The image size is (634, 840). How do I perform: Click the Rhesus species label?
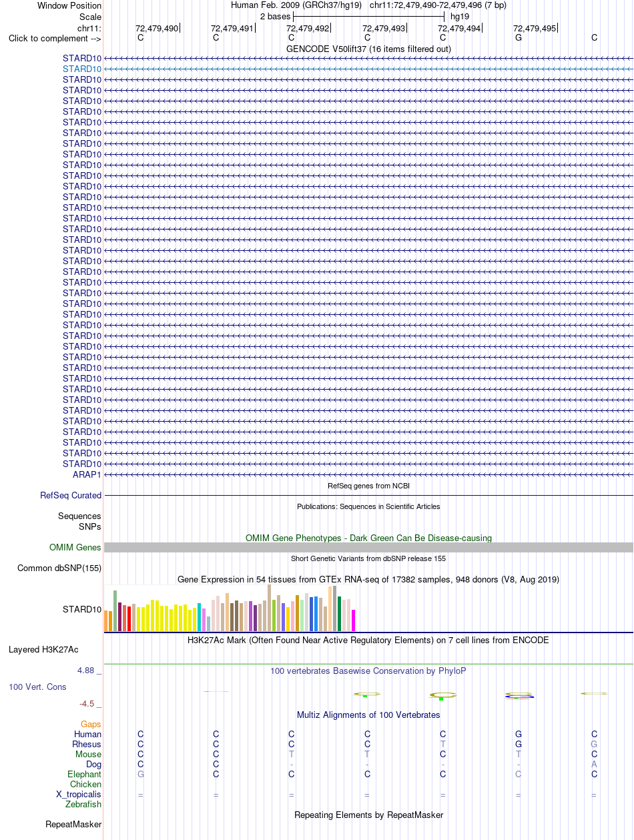click(x=87, y=745)
